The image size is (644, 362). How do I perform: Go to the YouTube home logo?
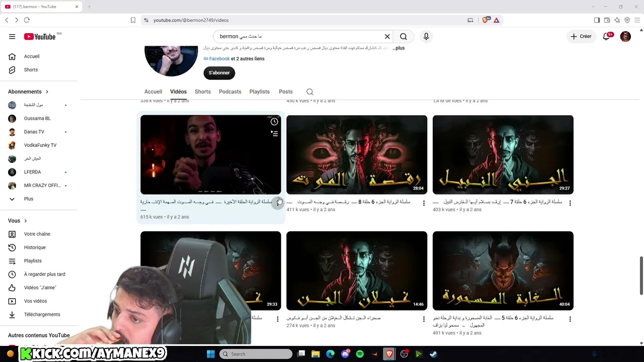tap(40, 36)
